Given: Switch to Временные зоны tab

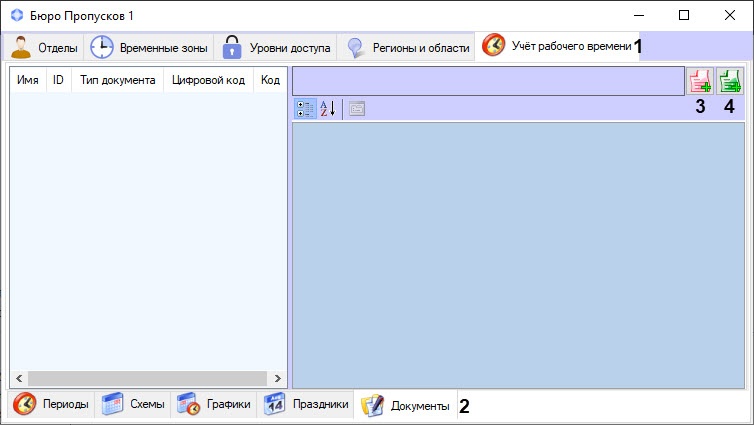Looking at the screenshot, I should 150,47.
